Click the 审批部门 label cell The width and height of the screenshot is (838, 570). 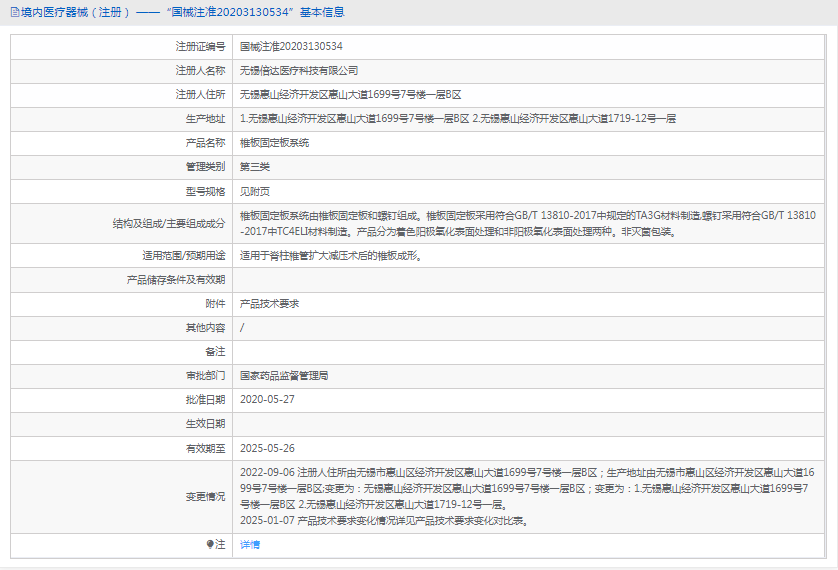tap(121, 376)
